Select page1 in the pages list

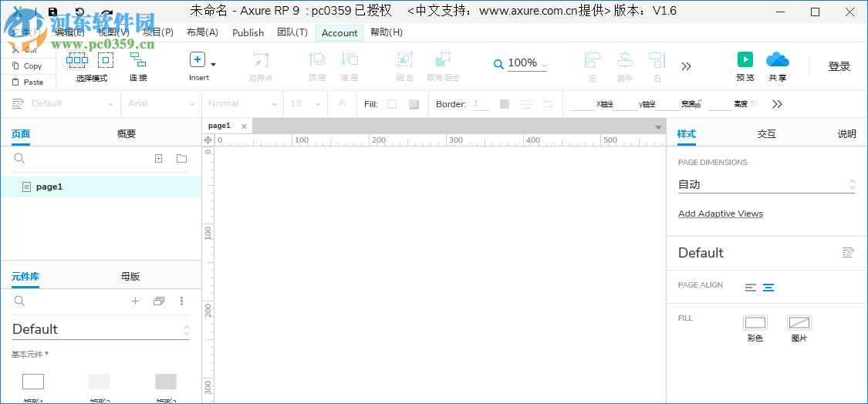click(x=101, y=187)
